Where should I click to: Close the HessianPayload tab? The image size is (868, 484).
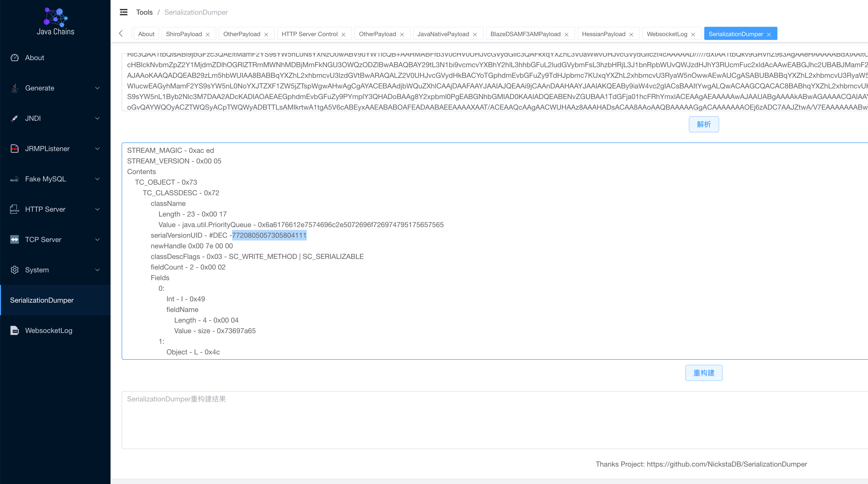[x=631, y=34]
